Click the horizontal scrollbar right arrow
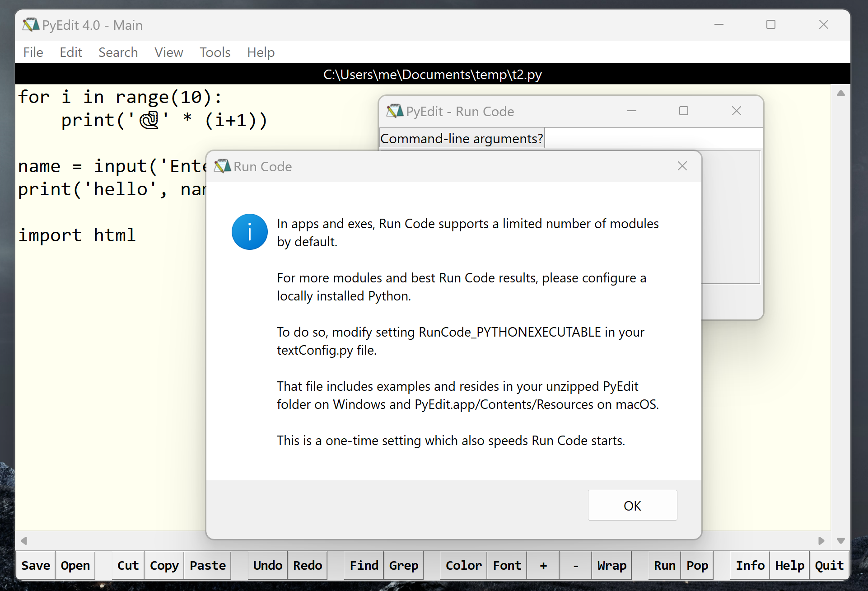The width and height of the screenshot is (868, 591). coord(821,540)
